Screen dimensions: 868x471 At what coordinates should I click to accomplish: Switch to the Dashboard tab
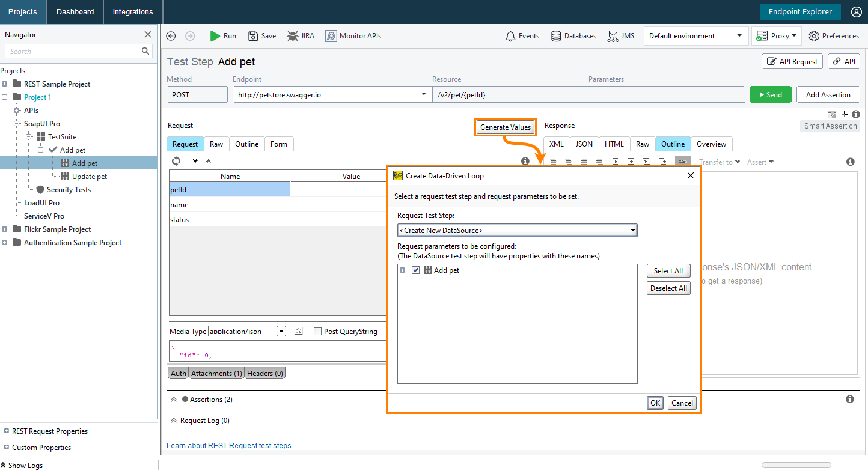tap(75, 12)
